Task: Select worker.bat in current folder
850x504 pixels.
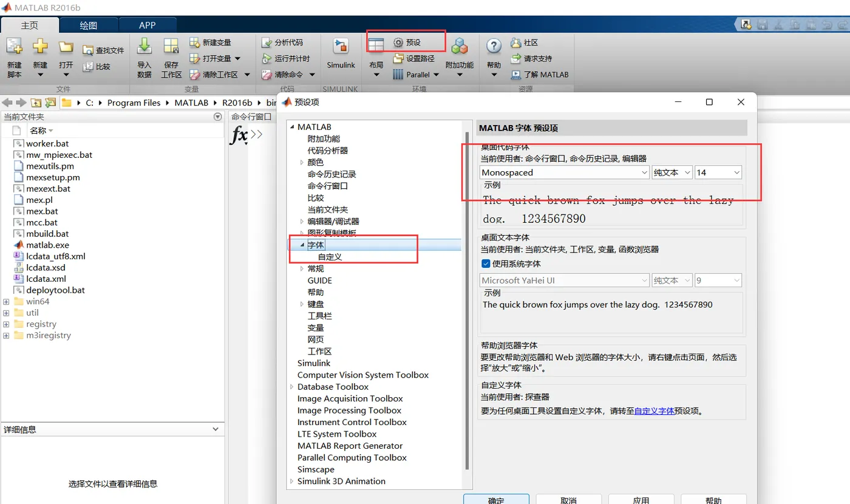Action: click(47, 143)
